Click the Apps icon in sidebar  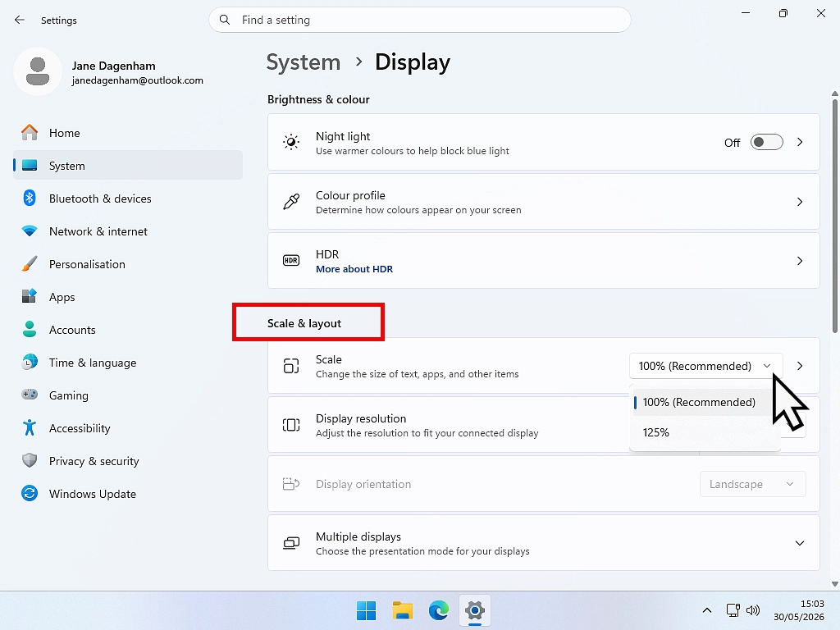coord(30,296)
